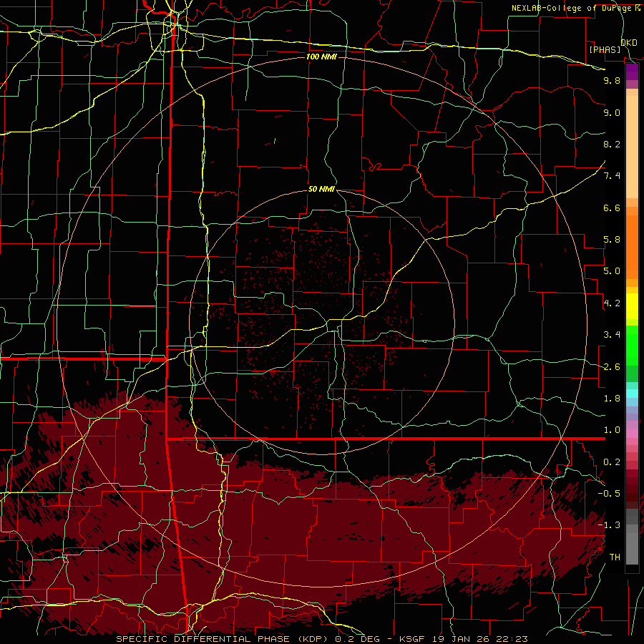Pick the yellow swatch on the color bar

tap(632, 306)
